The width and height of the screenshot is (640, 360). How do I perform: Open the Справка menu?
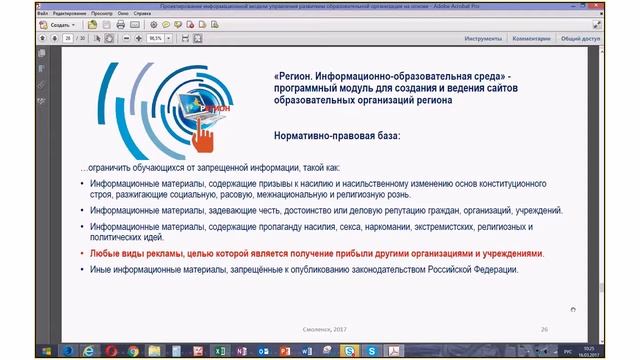[x=142, y=13]
